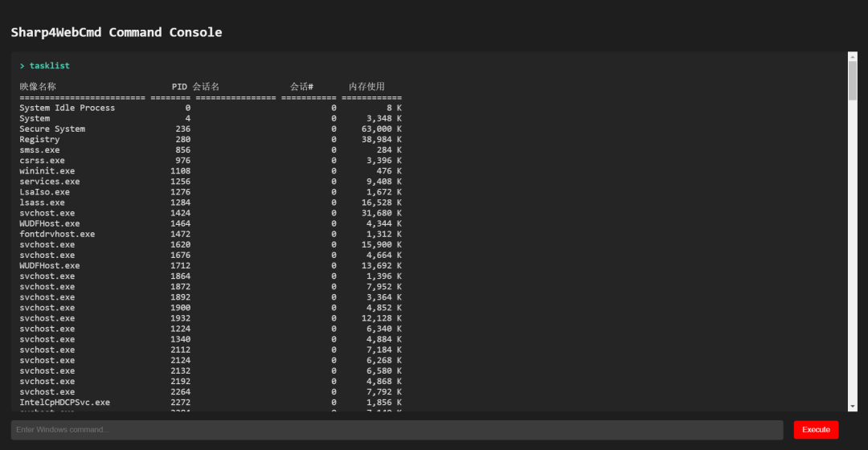The image size is (868, 450).
Task: Click PID value 2124
Action: tap(181, 360)
